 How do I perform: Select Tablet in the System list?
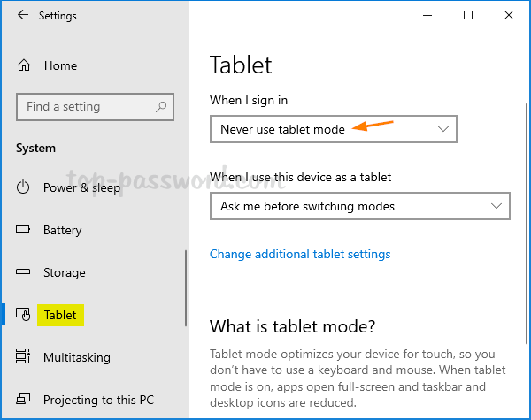point(60,315)
